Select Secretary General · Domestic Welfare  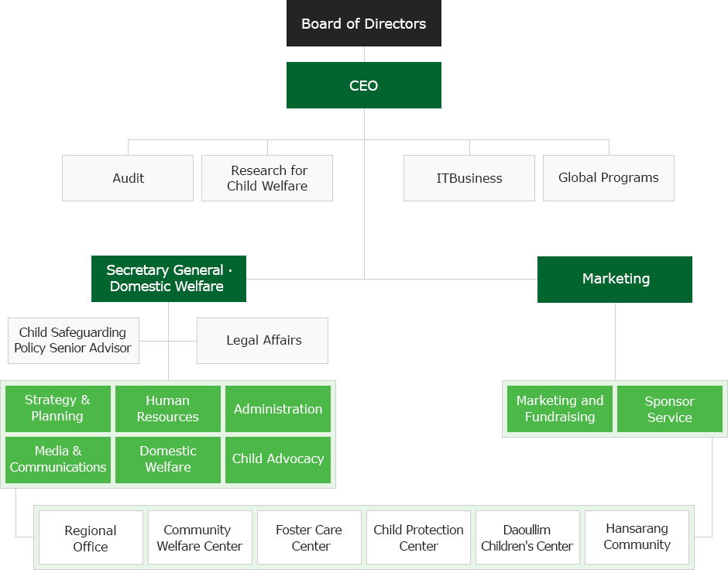point(169,279)
